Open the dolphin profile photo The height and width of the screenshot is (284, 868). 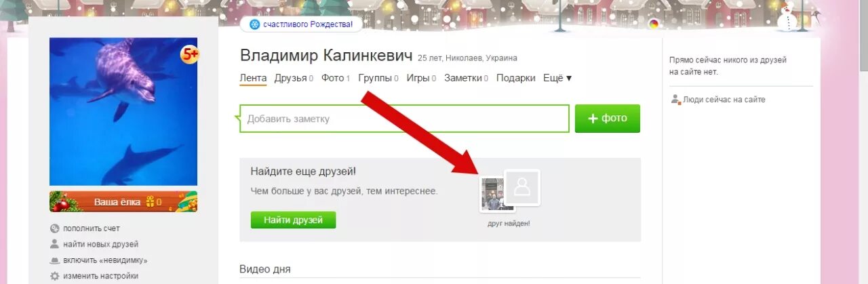(x=123, y=112)
